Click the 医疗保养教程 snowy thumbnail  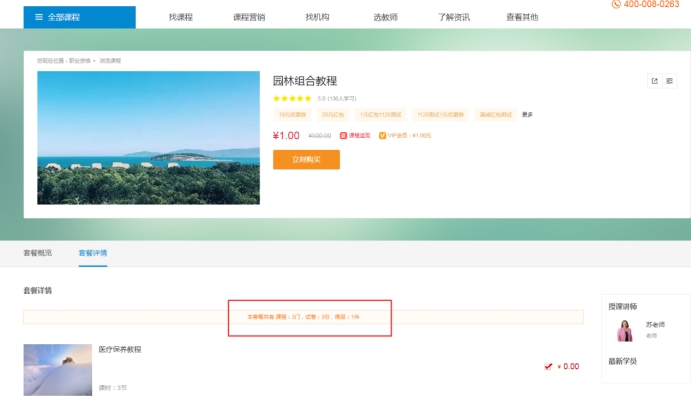coord(58,370)
